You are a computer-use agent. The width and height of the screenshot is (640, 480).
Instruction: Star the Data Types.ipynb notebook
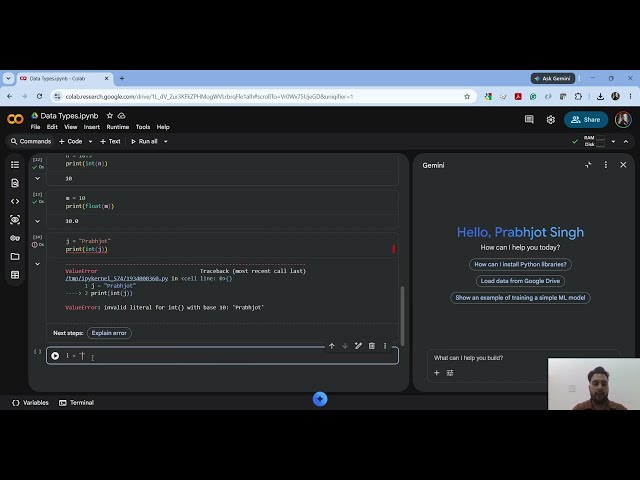click(109, 116)
